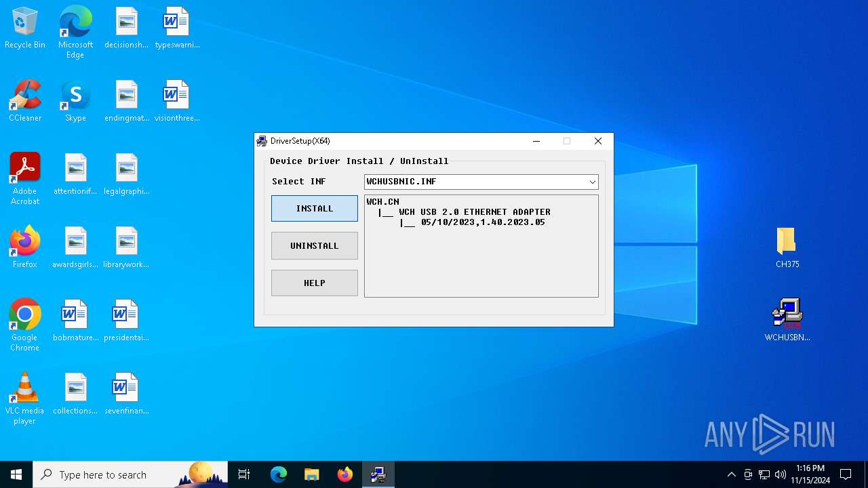Click the DriverSetup title bar icon

pyautogui.click(x=262, y=141)
